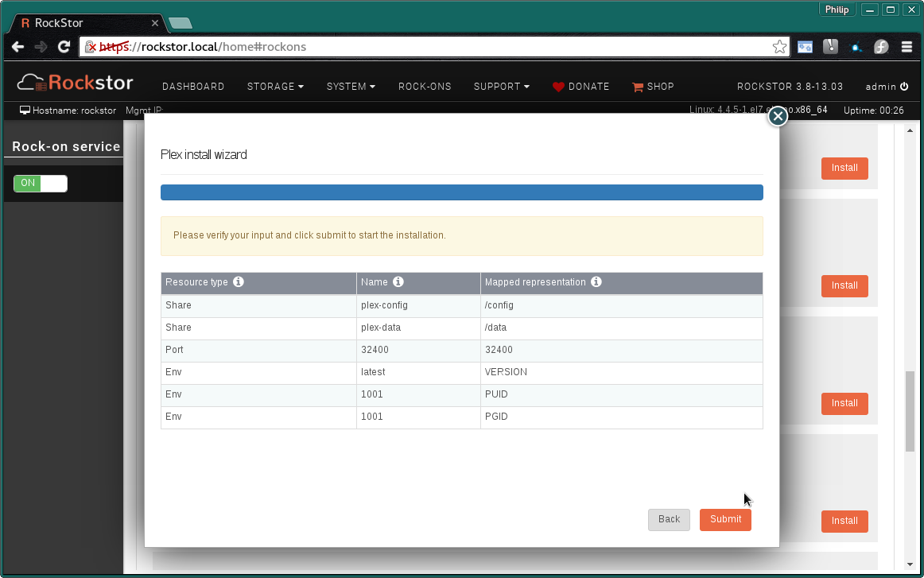The width and height of the screenshot is (924, 578).
Task: Click the shopping cart Shop icon
Action: tap(638, 87)
